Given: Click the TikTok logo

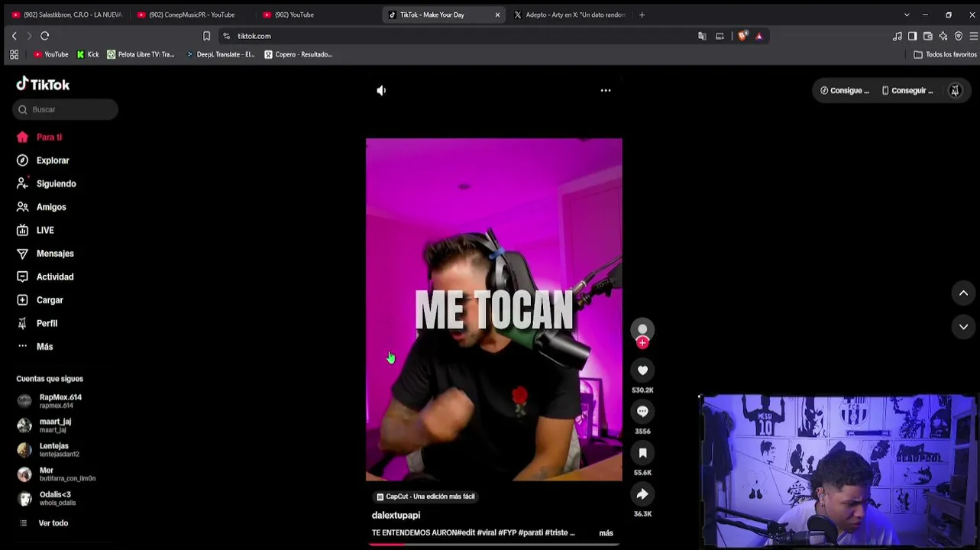Looking at the screenshot, I should click(43, 84).
